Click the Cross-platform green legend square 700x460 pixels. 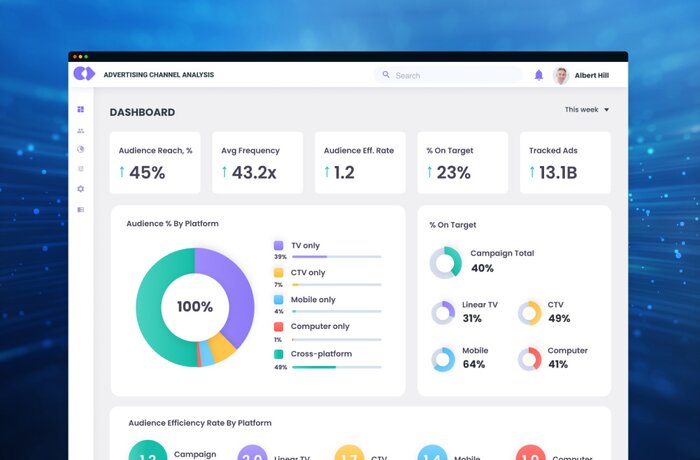click(x=278, y=354)
